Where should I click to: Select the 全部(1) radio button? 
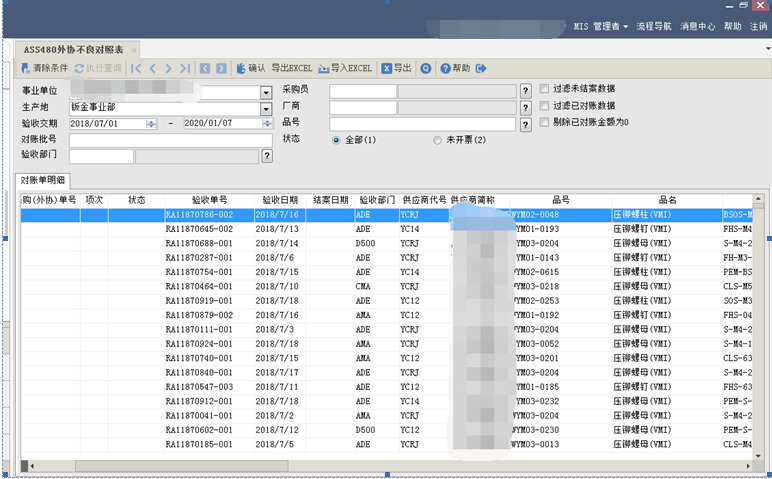coord(336,140)
